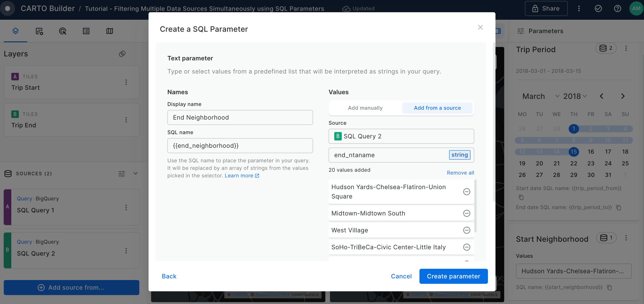Select Add from a source option
The height and width of the screenshot is (304, 644).
[437, 108]
